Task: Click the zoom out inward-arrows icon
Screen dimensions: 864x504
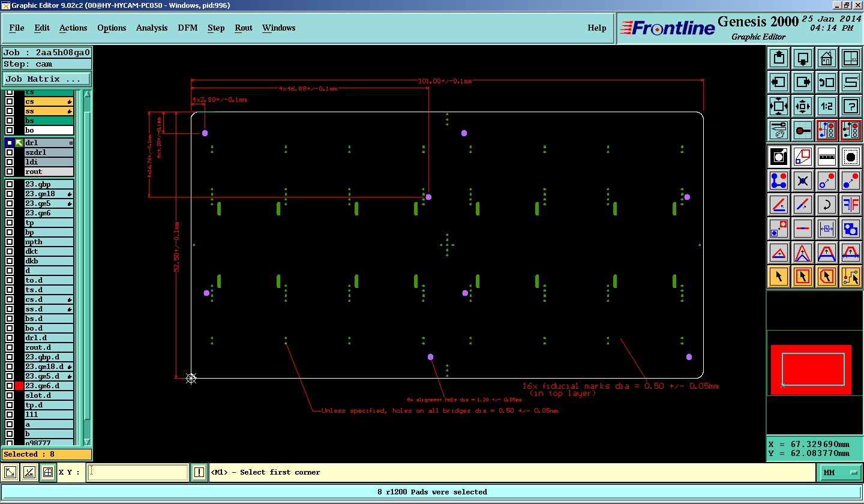Action: coord(803,106)
